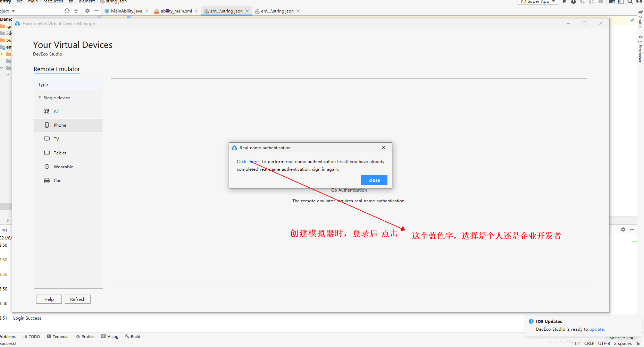Viewport: 644px width, 347px height.
Task: Select the All device type icon
Action: [47, 111]
